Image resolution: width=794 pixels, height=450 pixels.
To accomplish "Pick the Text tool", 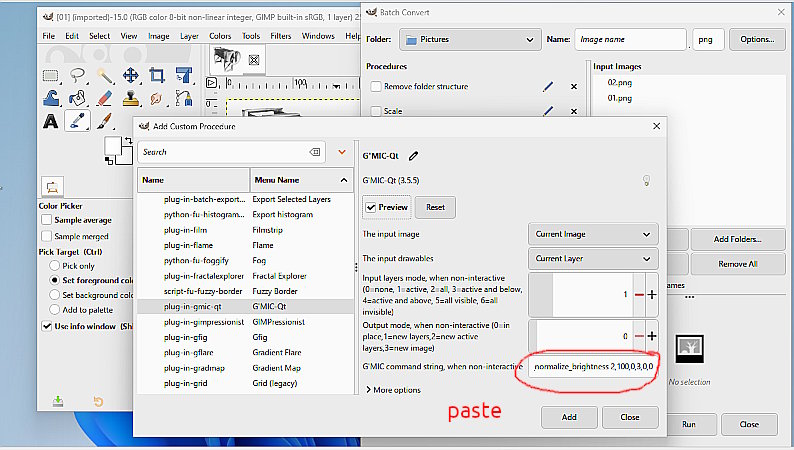I will point(50,121).
